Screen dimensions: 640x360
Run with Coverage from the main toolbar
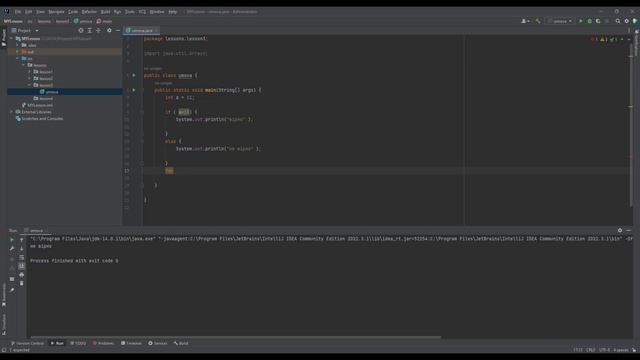598,21
